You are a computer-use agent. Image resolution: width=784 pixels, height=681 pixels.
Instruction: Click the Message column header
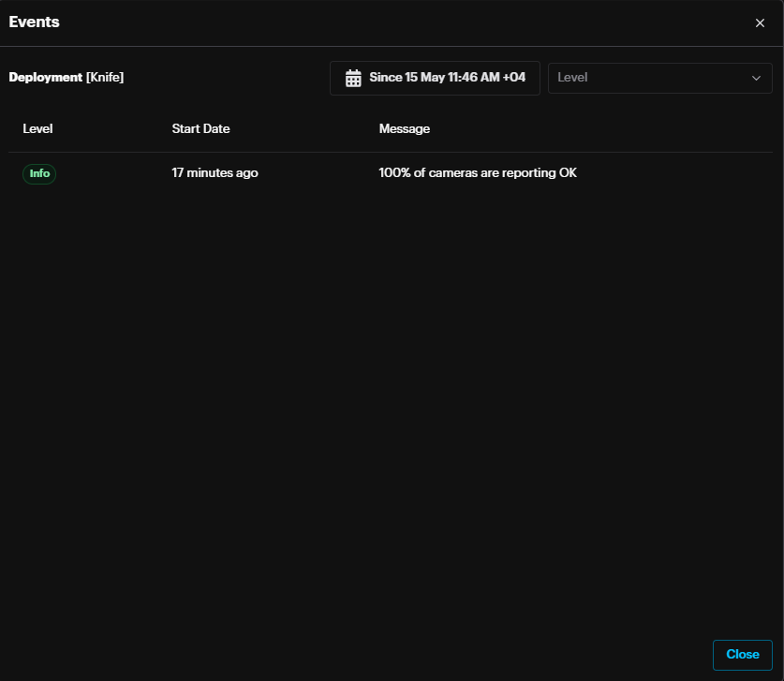coord(404,128)
